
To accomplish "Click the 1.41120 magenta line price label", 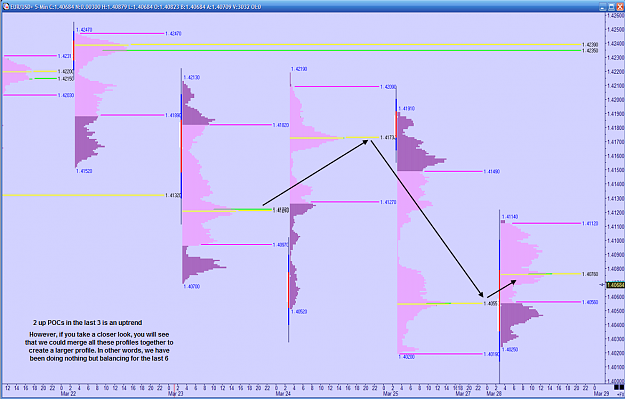I will point(590,224).
